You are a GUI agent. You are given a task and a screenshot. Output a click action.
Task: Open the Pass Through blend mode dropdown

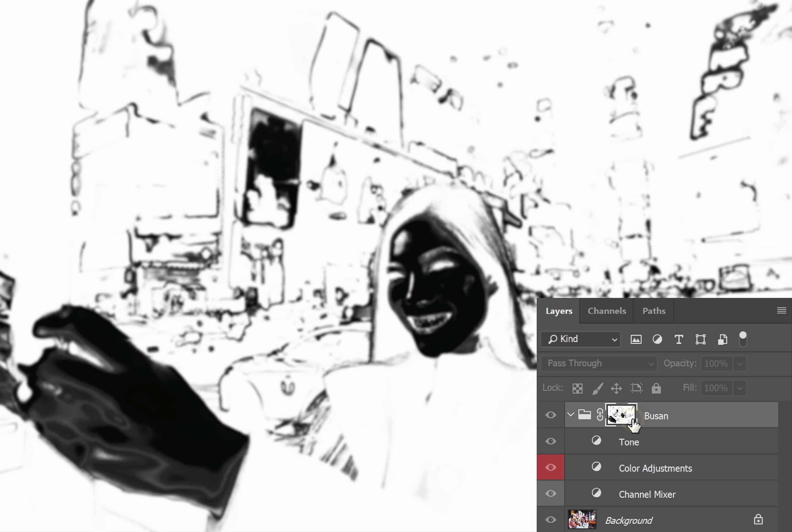(599, 363)
